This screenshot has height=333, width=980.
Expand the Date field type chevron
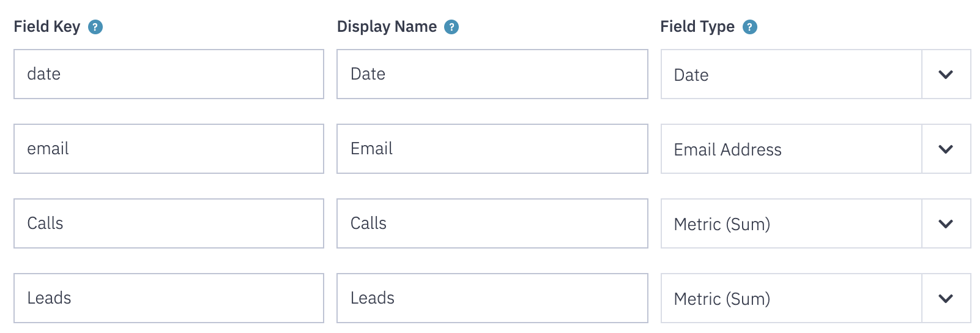pos(946,75)
